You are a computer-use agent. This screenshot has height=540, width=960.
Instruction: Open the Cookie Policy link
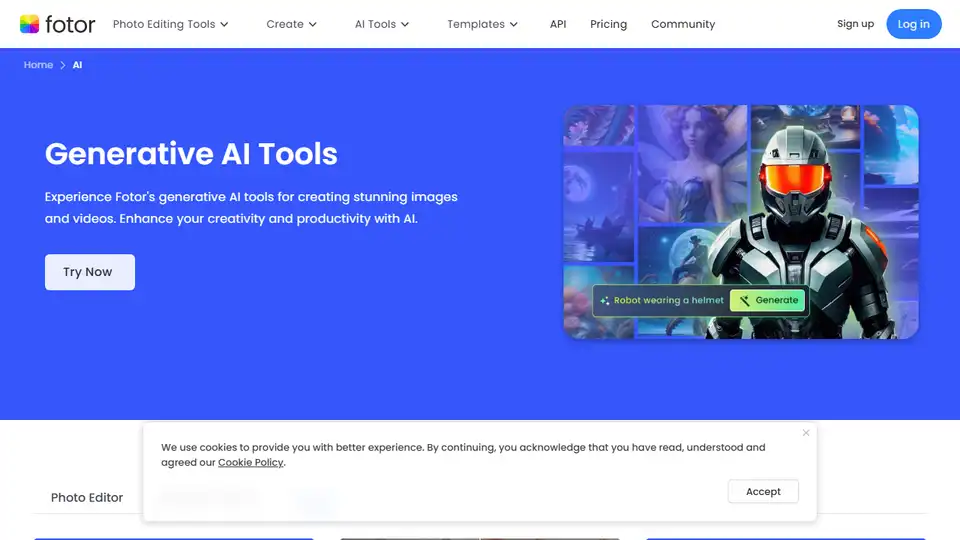tap(250, 462)
